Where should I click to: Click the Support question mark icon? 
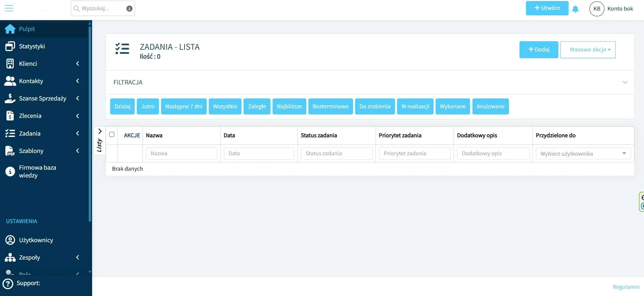click(x=8, y=283)
